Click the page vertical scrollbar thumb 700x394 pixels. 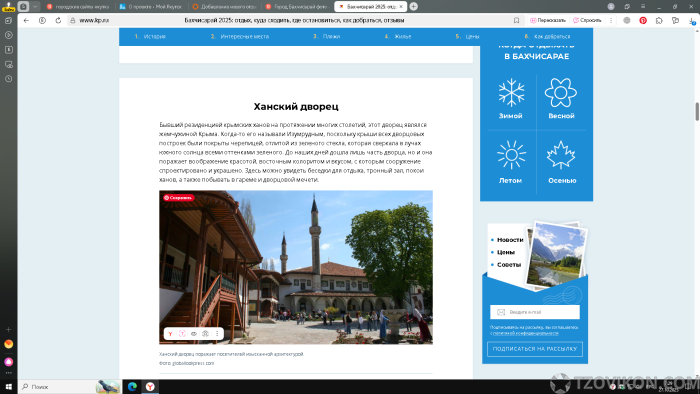[697, 112]
